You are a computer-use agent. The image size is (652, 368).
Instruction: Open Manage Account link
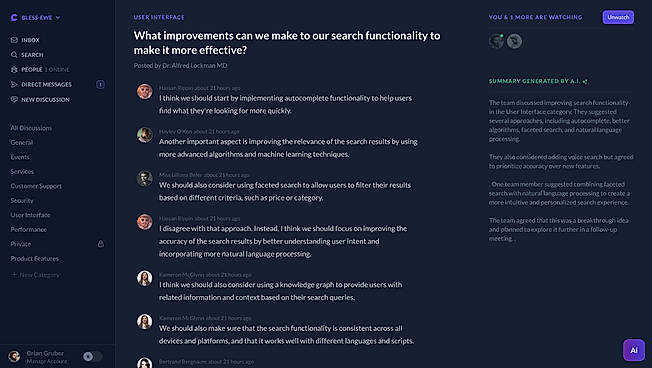click(x=47, y=361)
